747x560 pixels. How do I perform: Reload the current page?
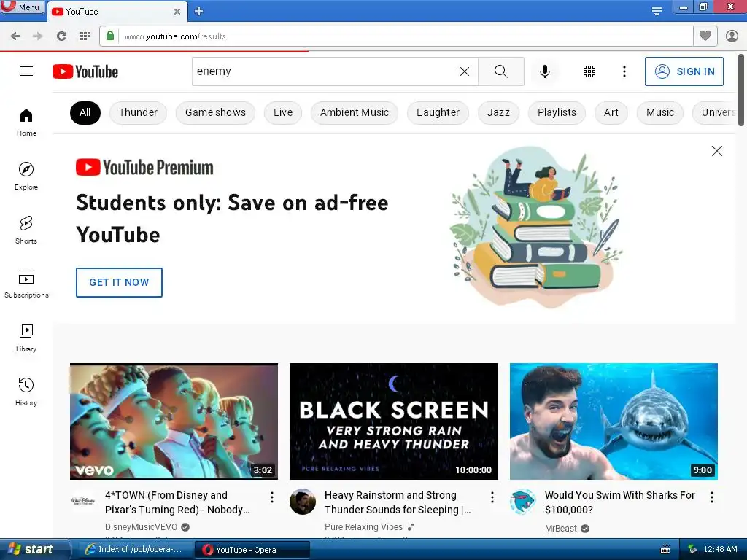61,36
